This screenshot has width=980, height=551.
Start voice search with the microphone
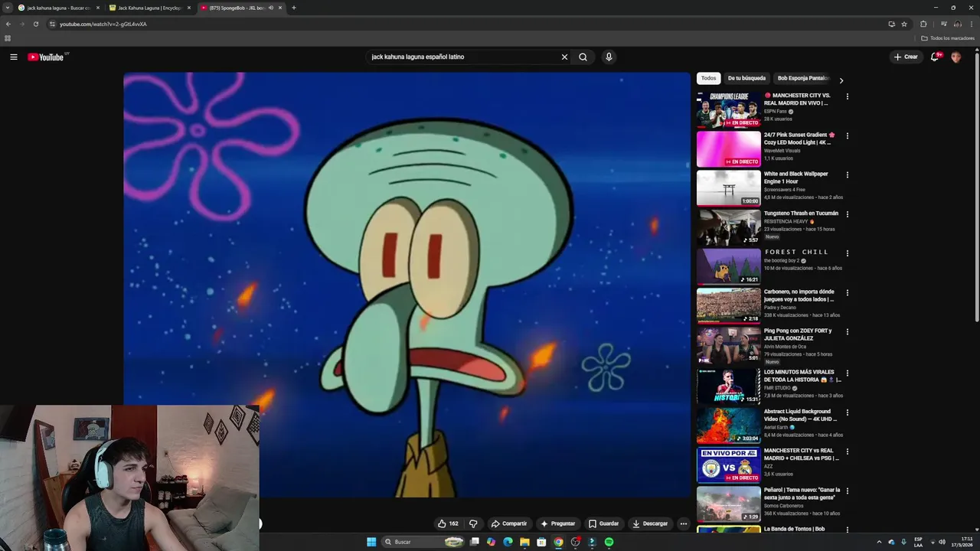tap(609, 57)
